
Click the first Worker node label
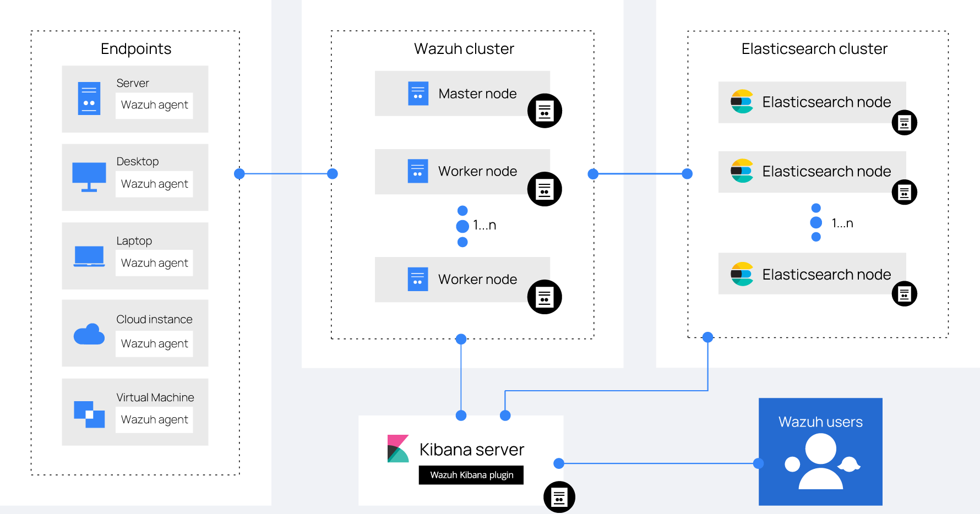[477, 171]
